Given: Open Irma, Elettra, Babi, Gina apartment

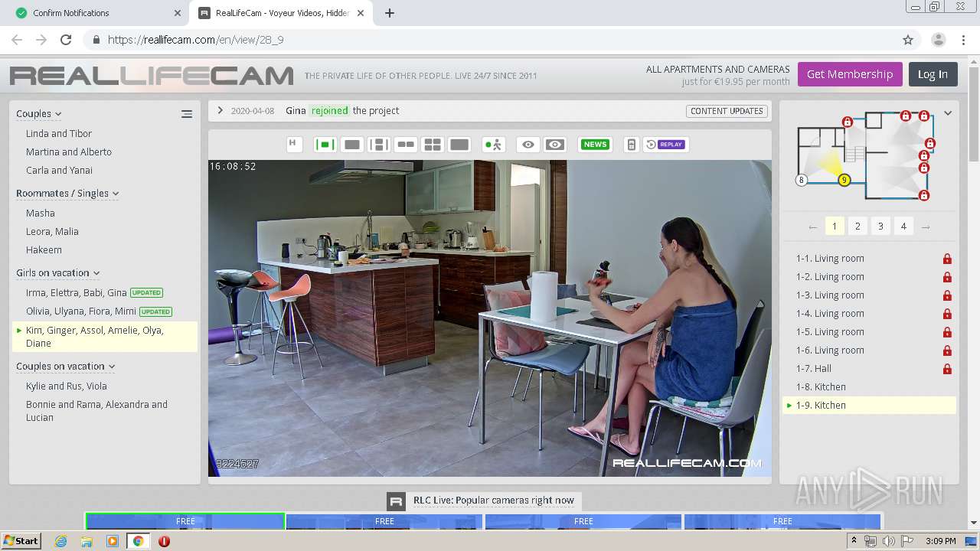Looking at the screenshot, I should [x=77, y=292].
